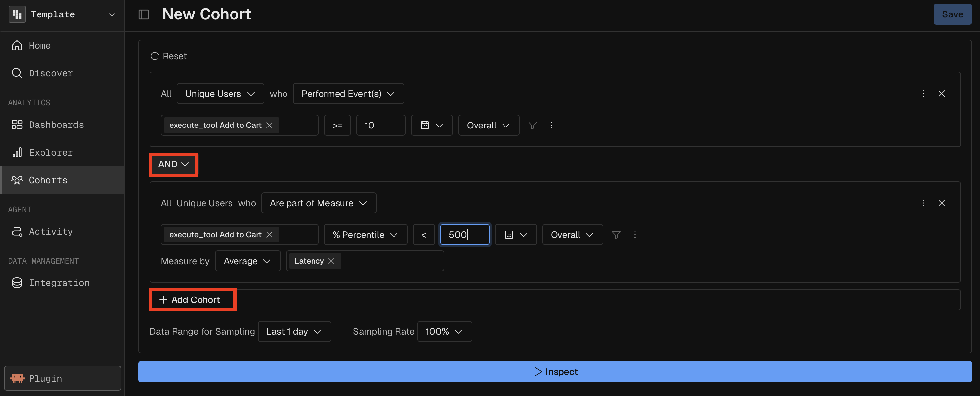
Task: Open Integration under Data Management
Action: click(x=62, y=283)
